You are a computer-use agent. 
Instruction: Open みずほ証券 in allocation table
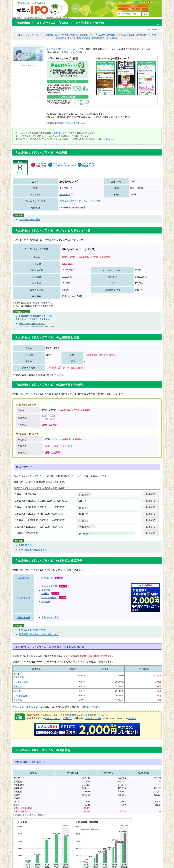19,677
